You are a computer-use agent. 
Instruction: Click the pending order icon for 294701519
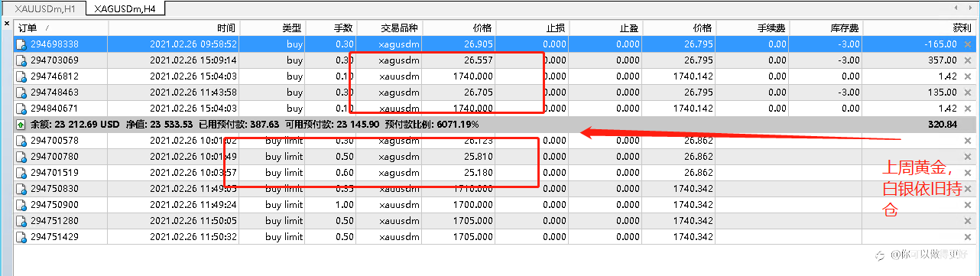click(x=21, y=173)
